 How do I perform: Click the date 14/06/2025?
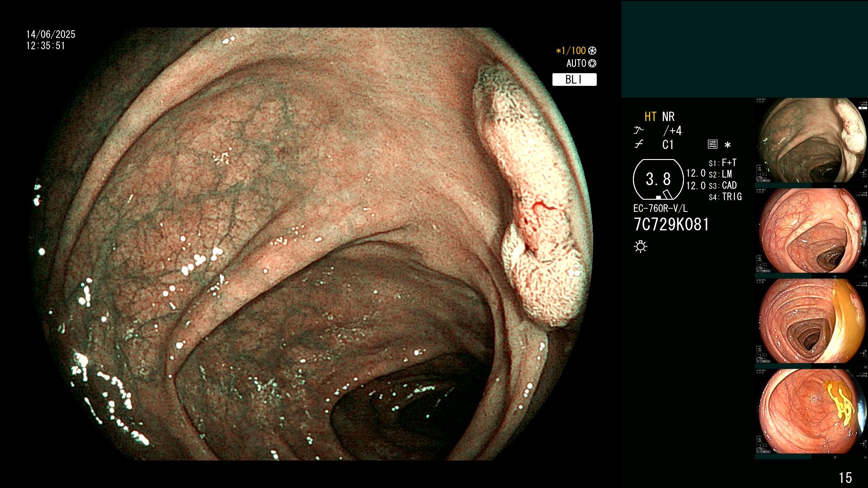tap(51, 34)
